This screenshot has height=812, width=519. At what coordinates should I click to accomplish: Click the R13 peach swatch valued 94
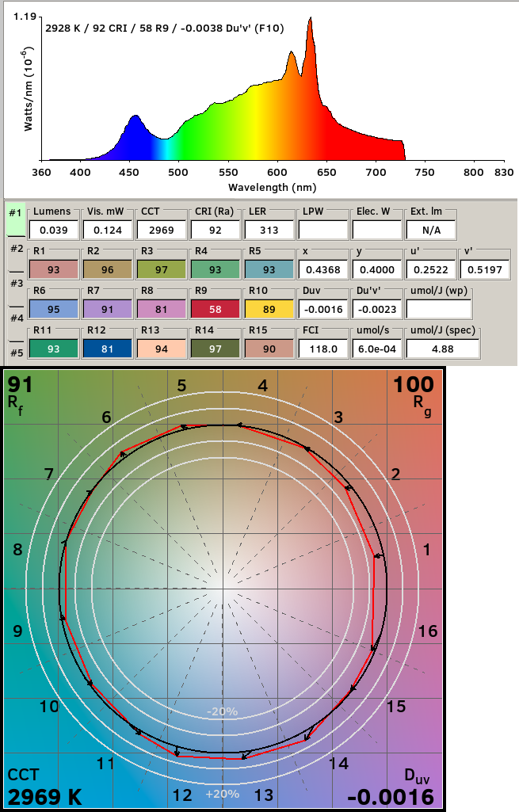pos(162,349)
